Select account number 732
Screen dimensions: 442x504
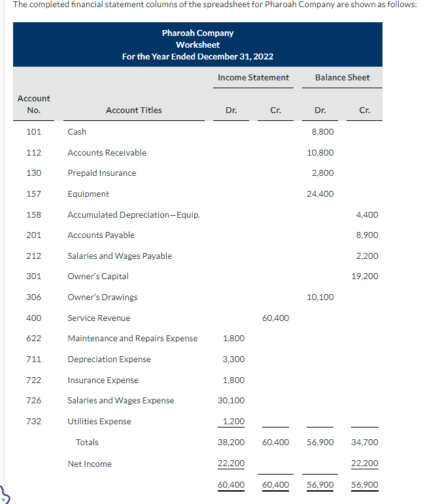coord(34,422)
